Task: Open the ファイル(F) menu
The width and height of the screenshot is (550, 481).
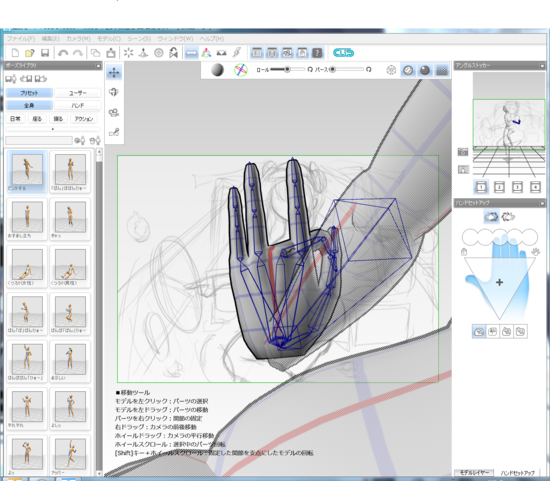Action: click(x=21, y=39)
